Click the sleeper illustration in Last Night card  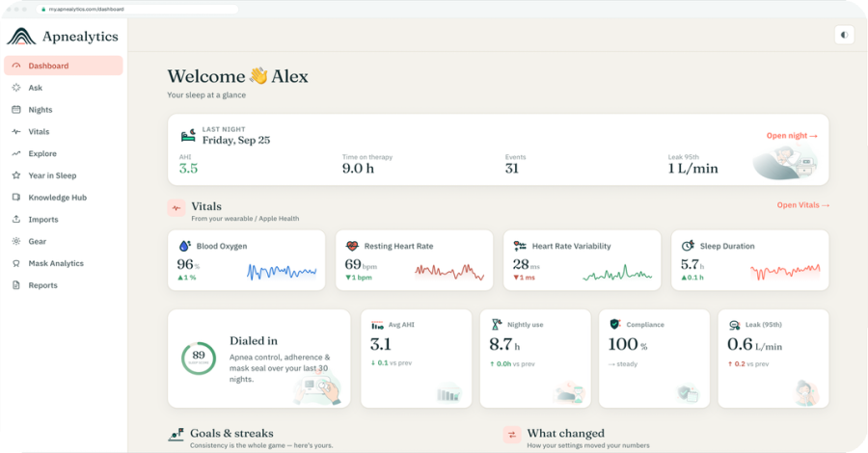click(785, 163)
